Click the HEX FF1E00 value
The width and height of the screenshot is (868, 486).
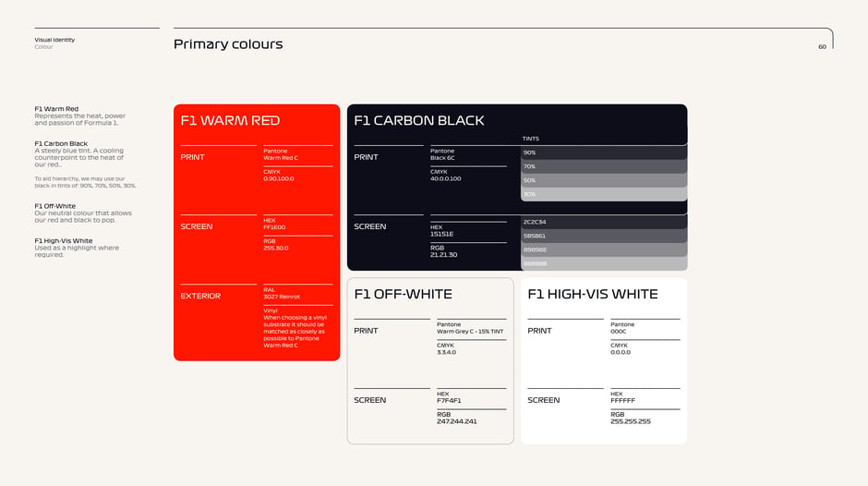point(274,224)
